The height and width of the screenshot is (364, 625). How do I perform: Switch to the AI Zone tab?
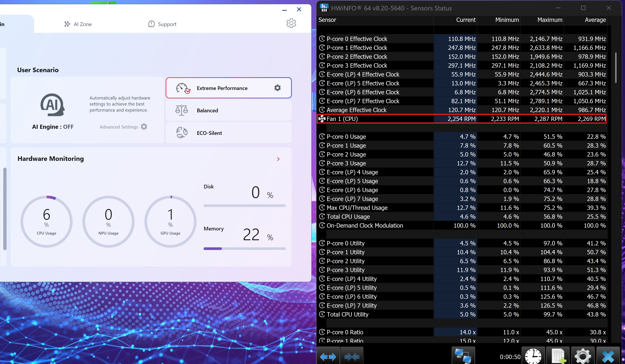click(x=78, y=24)
